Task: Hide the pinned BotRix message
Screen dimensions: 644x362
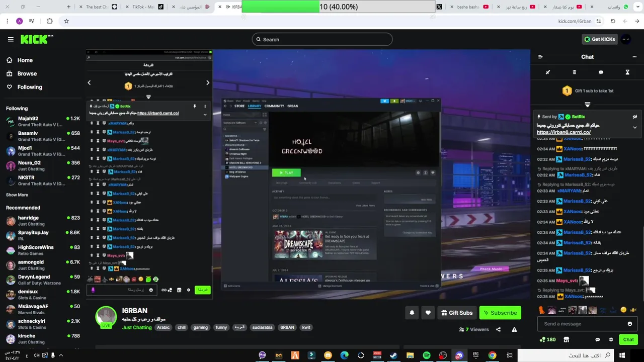Action: 634,117
